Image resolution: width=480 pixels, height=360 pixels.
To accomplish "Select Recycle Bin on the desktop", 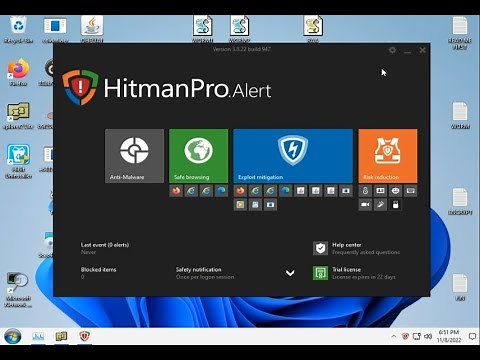I will click(x=19, y=30).
